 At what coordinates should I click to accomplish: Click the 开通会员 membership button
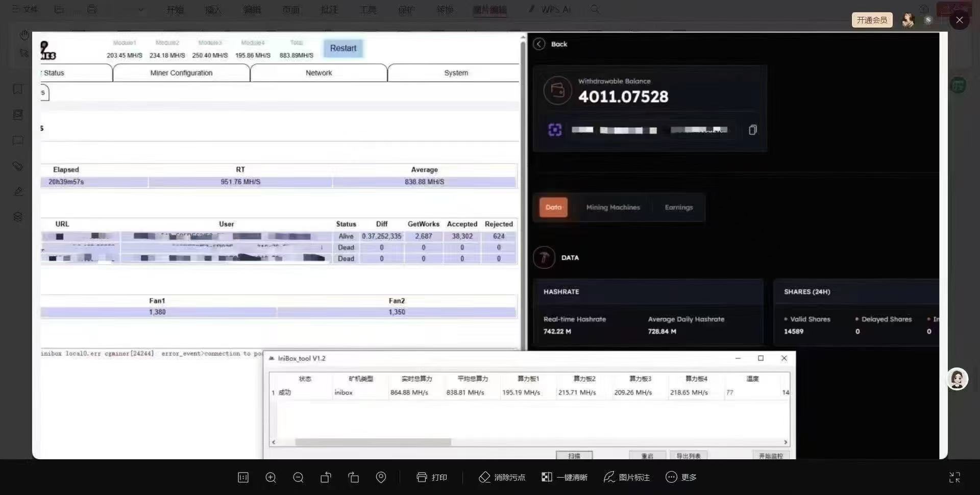point(872,20)
